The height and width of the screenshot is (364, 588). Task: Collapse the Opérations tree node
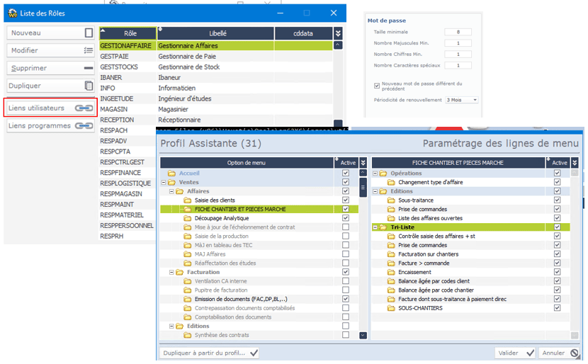pyautogui.click(x=375, y=174)
